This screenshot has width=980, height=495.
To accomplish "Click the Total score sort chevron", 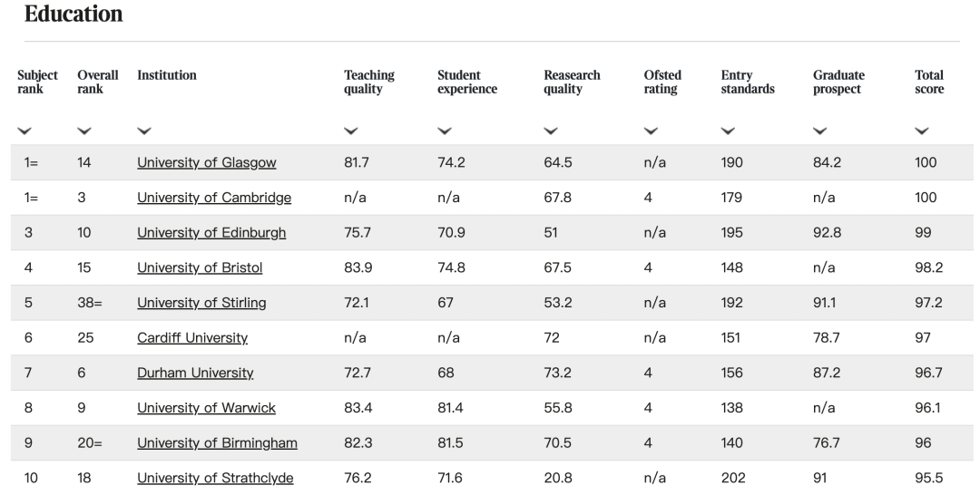I will [x=922, y=131].
